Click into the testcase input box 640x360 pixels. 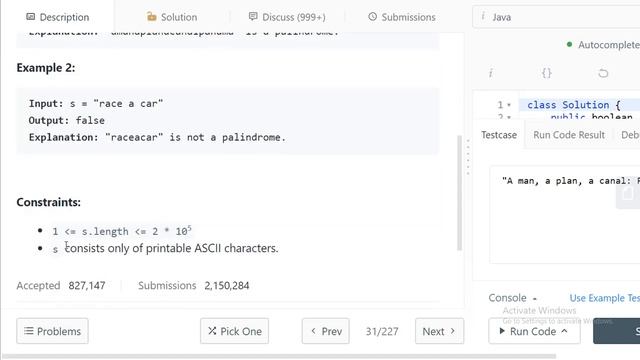[565, 215]
